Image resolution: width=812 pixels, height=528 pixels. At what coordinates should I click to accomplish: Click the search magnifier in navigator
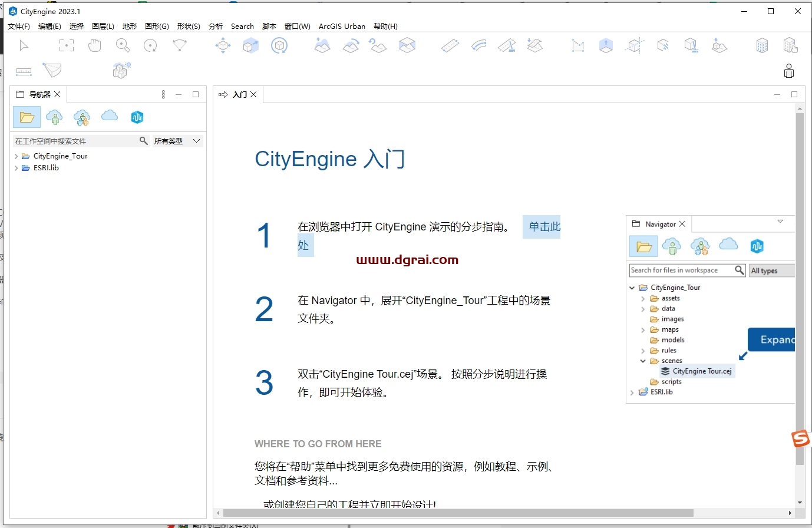click(143, 141)
